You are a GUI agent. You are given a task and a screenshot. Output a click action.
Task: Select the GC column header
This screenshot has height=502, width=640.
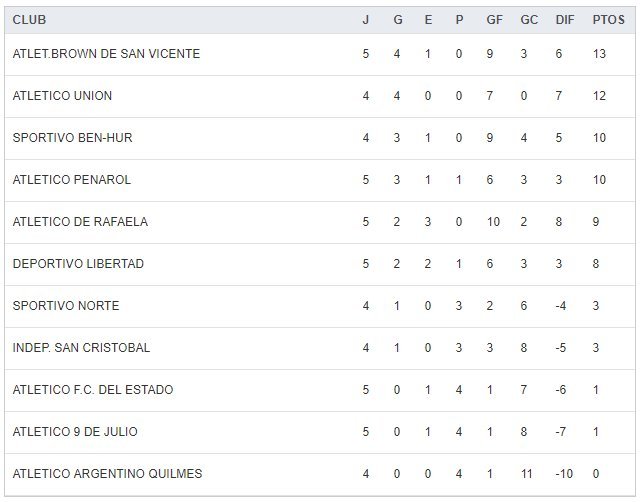pyautogui.click(x=529, y=20)
